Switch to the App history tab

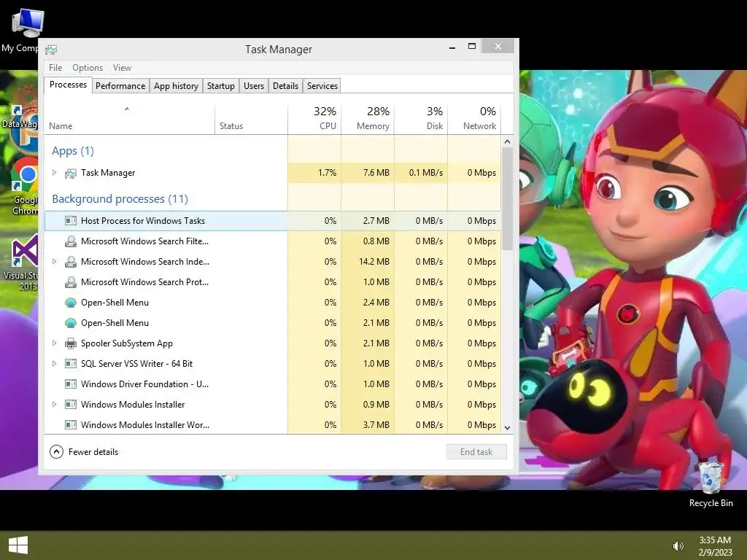pyautogui.click(x=177, y=86)
